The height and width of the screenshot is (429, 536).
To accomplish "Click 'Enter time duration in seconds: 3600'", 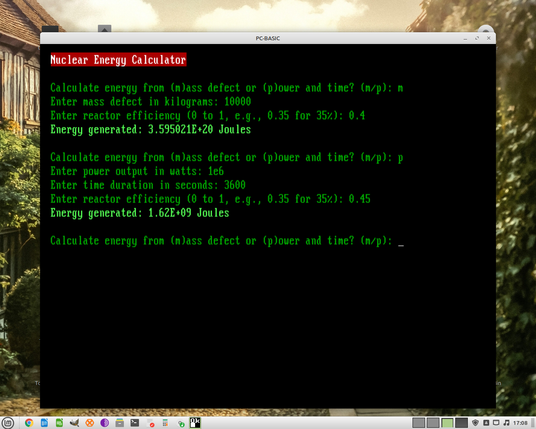I will [x=148, y=185].
